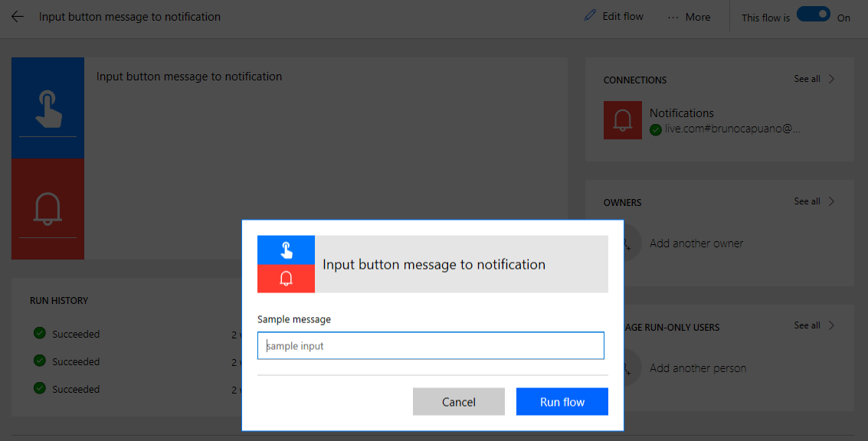Expand See all for run-only users
Viewport: 868px width, 441px height.
click(x=814, y=325)
